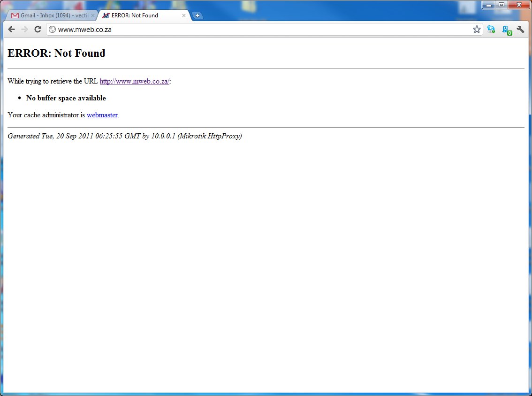The height and width of the screenshot is (396, 532).
Task: Click the Gmail favicon on the first tab
Action: 14,15
